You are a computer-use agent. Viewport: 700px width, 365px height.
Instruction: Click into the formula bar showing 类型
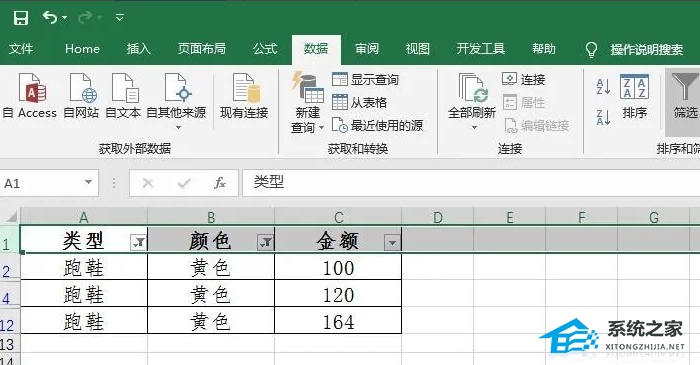[x=471, y=182]
